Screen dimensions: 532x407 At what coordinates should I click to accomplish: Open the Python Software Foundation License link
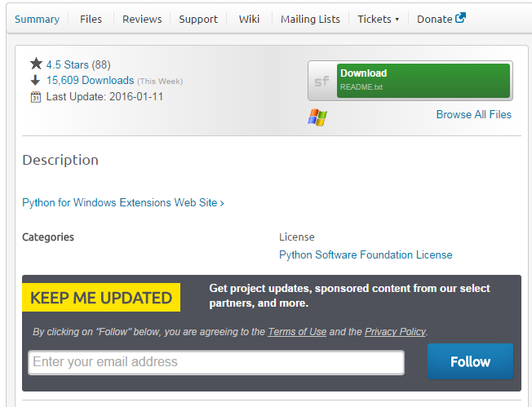[366, 254]
